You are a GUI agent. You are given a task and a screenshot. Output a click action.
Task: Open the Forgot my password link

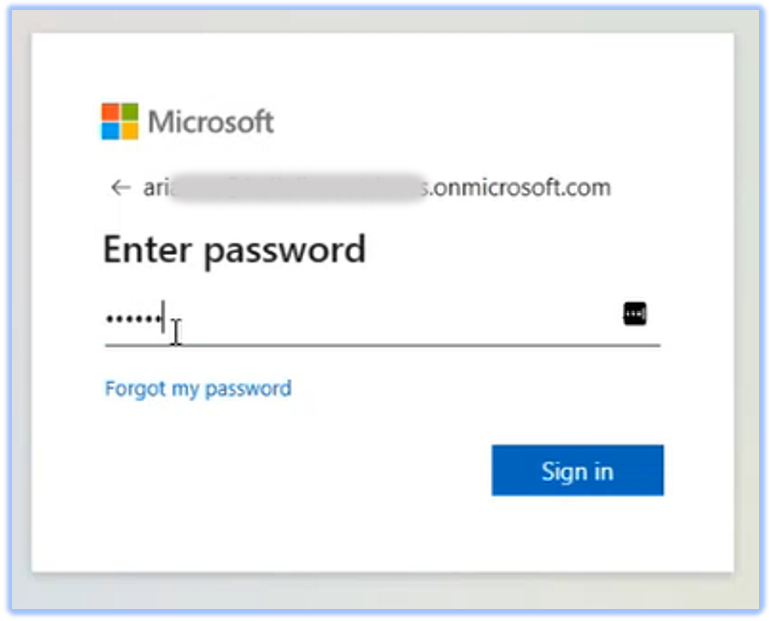[x=197, y=388]
